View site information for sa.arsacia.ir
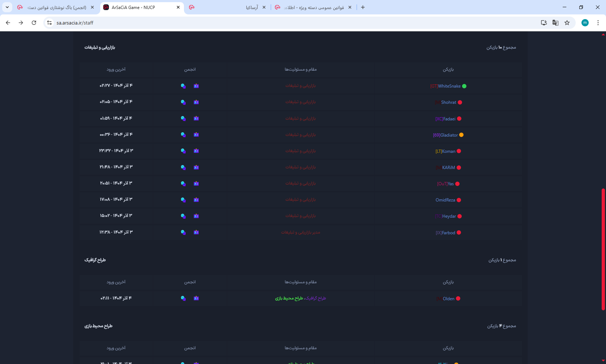The height and width of the screenshot is (364, 606). (49, 23)
